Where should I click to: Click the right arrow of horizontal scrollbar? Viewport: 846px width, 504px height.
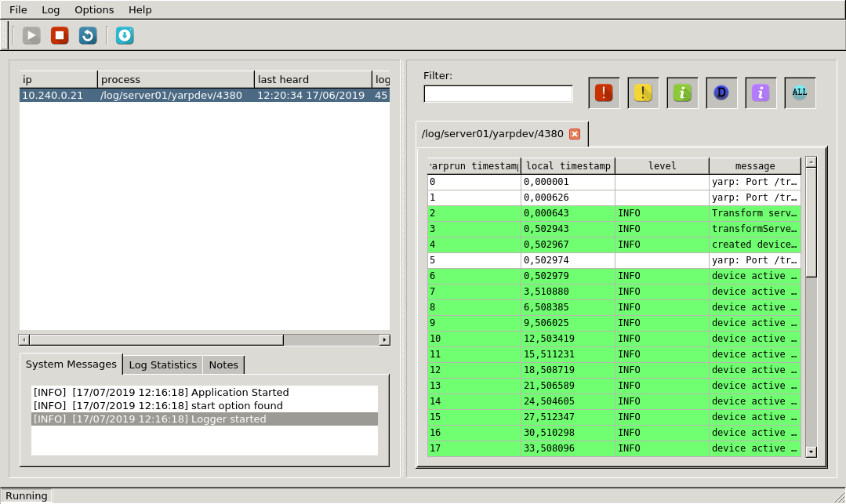tap(384, 339)
